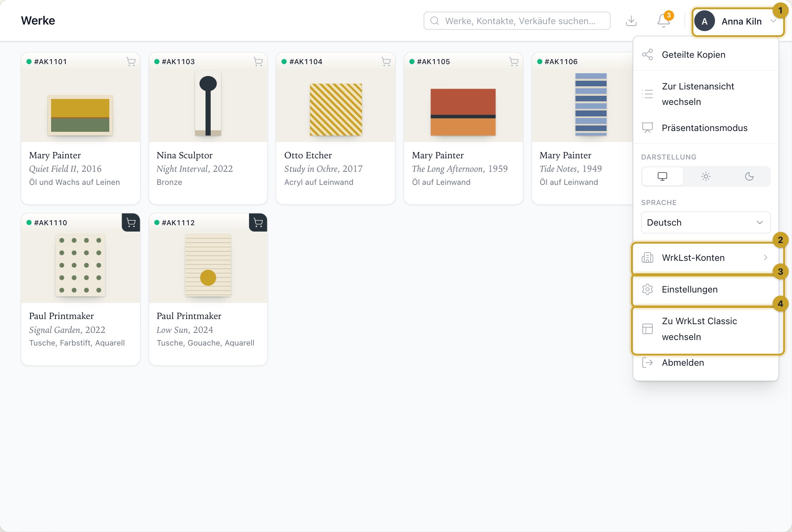Expand WrkLst-Konten submenu chevron
792x532 pixels.
765,258
